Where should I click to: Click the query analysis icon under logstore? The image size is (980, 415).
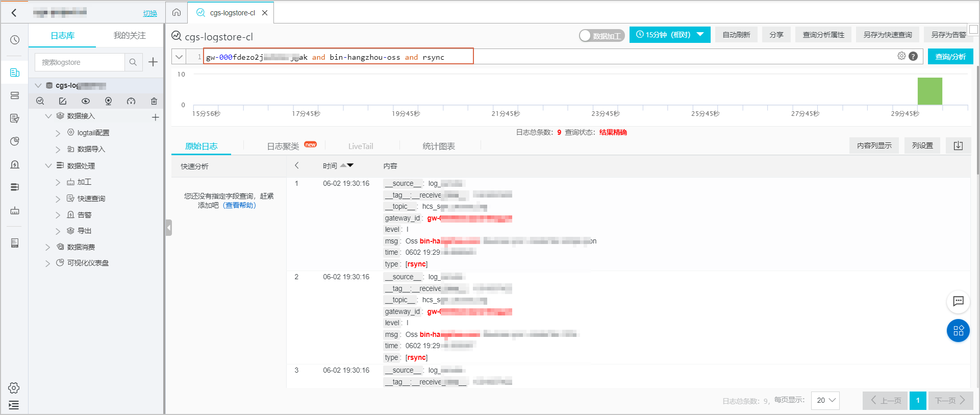coord(40,101)
